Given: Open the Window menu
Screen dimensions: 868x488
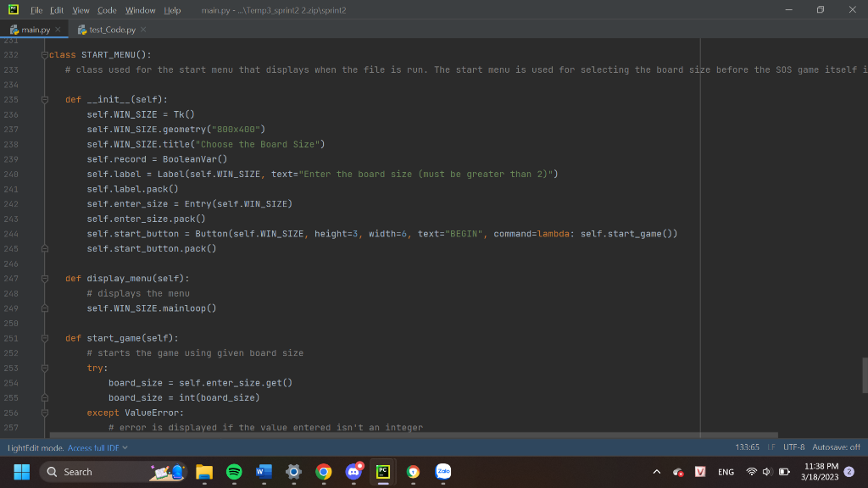Looking at the screenshot, I should (x=140, y=10).
